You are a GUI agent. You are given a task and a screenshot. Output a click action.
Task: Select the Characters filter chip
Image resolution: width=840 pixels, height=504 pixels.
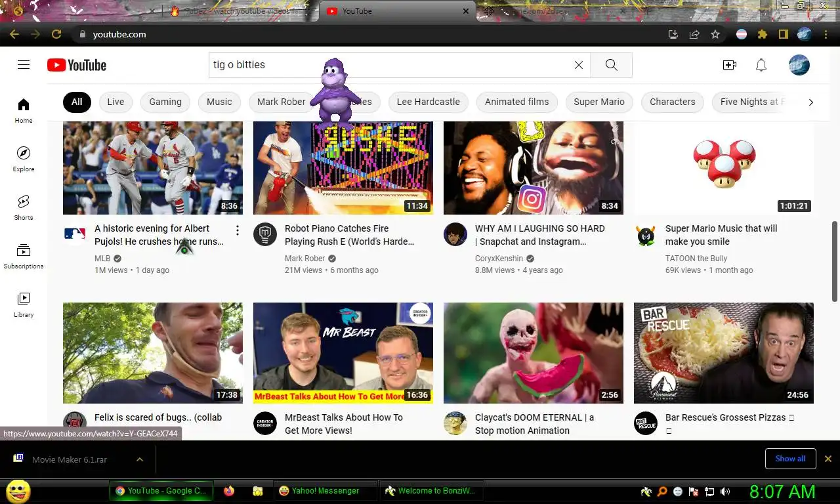[672, 102]
